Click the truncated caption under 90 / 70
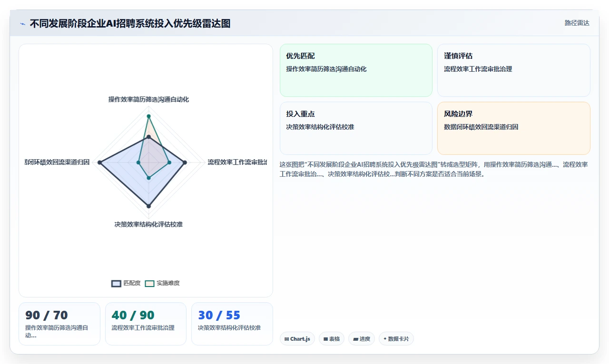Screen dimensions: 609x364 click(57, 331)
